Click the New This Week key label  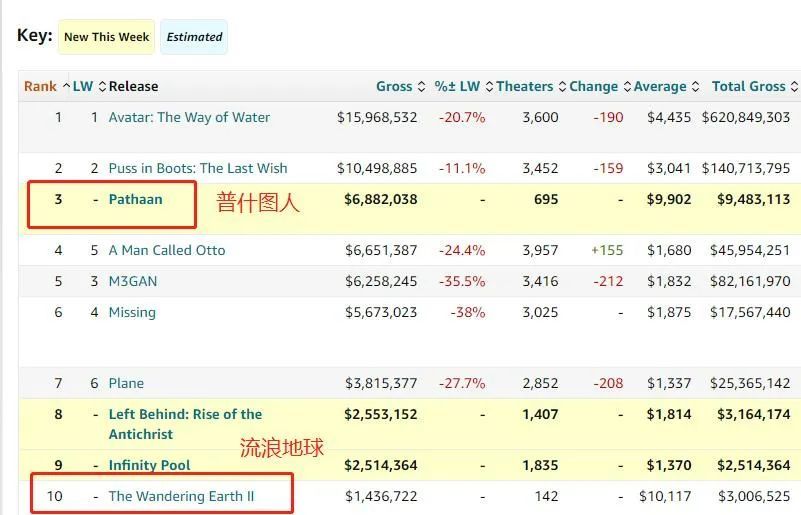106,37
